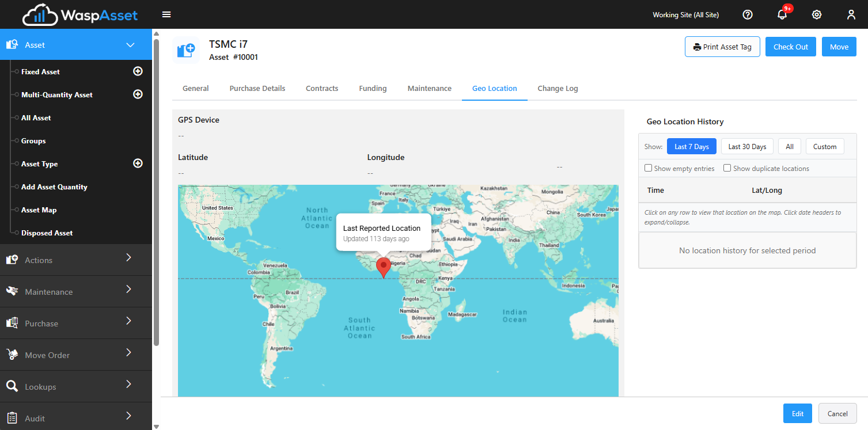Click the Lookups magnifier icon
Screen dimensions: 868x430
coord(12,387)
